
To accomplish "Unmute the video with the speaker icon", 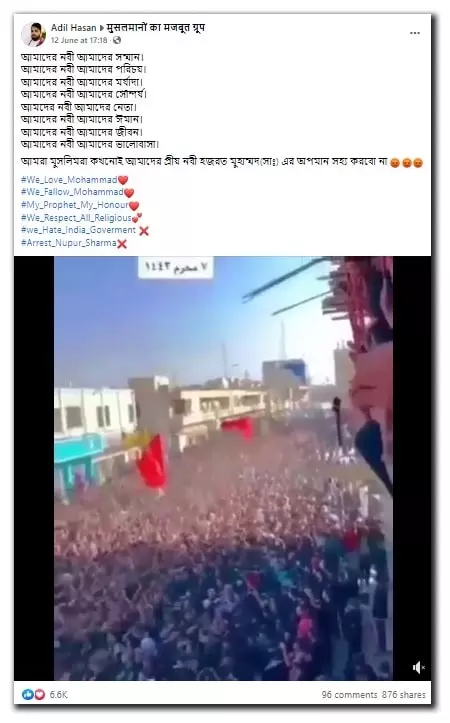I will (418, 667).
